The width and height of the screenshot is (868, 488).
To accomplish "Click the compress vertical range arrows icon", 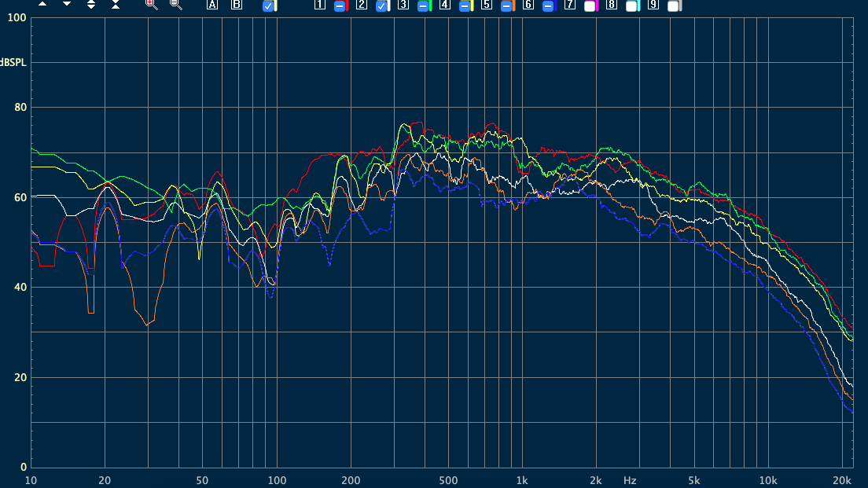I will coord(116,5).
